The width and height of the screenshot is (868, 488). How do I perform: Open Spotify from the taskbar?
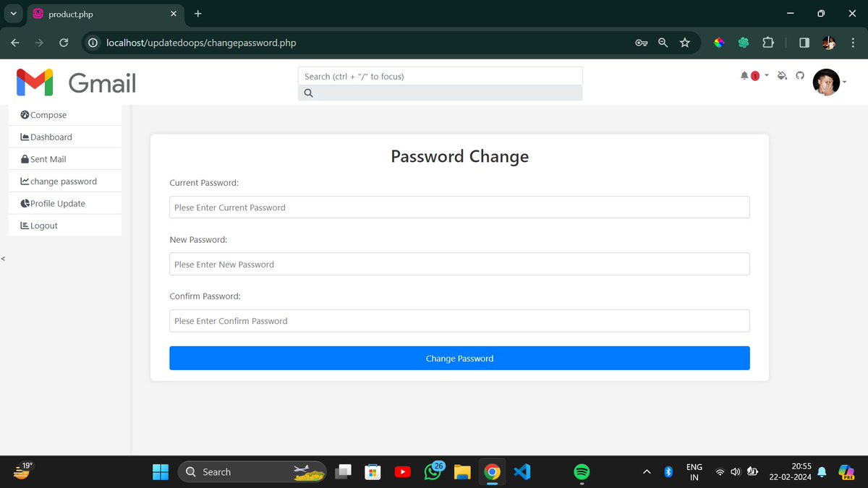click(x=582, y=472)
